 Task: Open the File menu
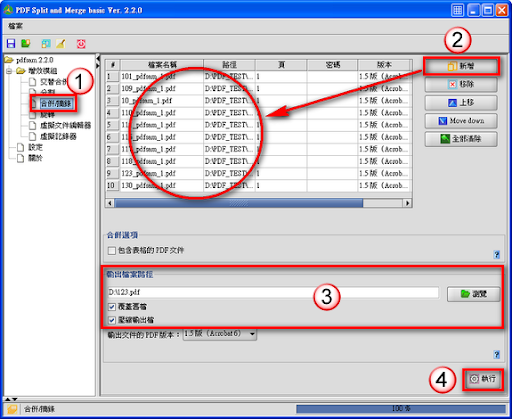(x=15, y=26)
